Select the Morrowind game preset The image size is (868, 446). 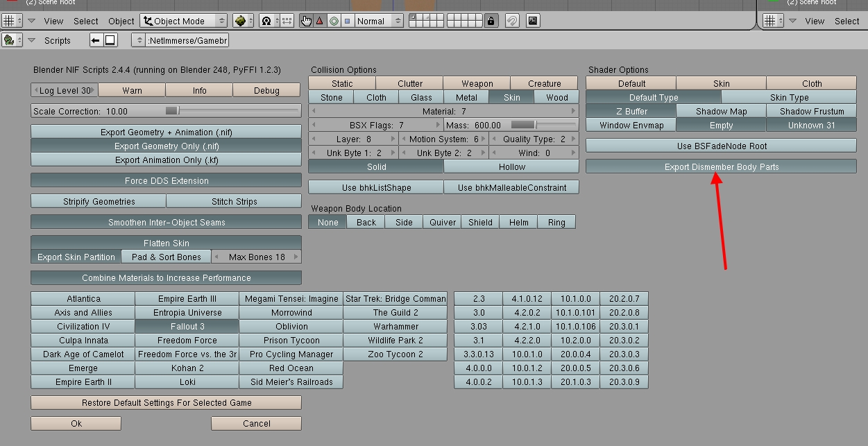(291, 312)
